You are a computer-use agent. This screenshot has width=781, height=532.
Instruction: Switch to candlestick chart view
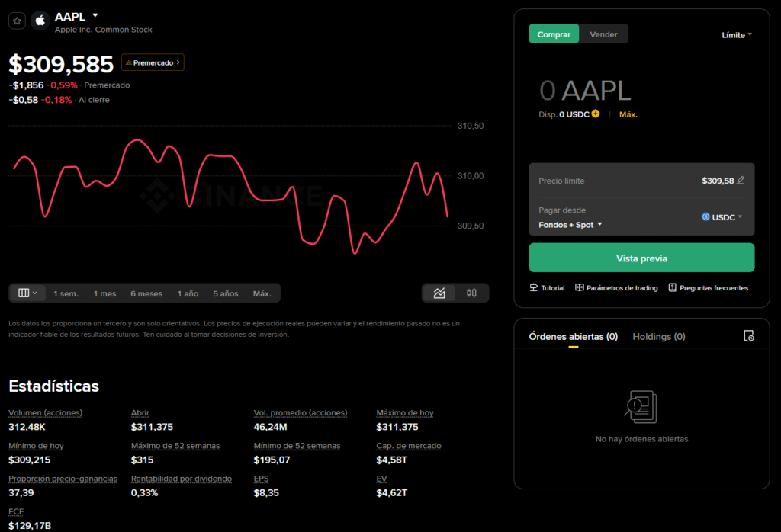click(471, 293)
